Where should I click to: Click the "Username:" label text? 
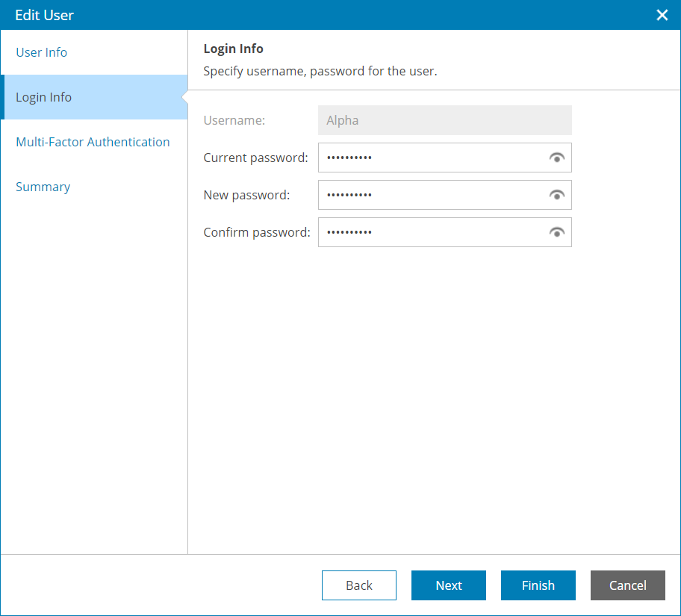click(234, 120)
